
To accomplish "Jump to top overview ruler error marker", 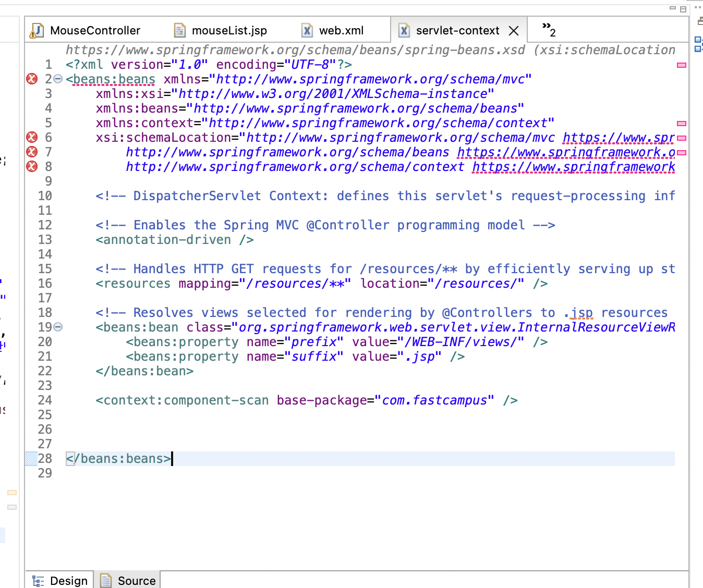I will 681,65.
